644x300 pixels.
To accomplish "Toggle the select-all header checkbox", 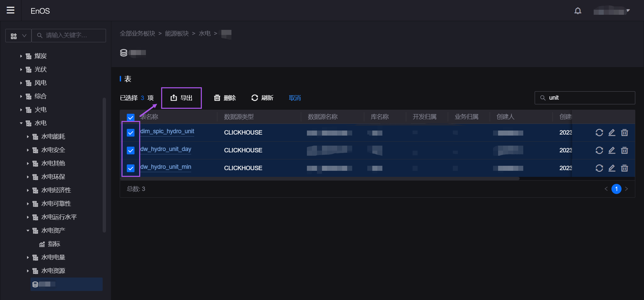I will pyautogui.click(x=131, y=117).
